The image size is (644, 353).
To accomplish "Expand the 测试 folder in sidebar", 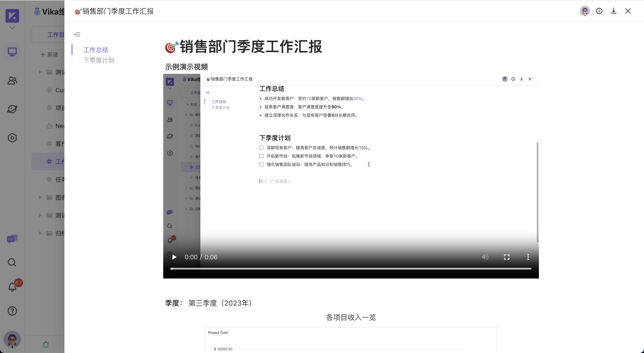I will point(40,72).
